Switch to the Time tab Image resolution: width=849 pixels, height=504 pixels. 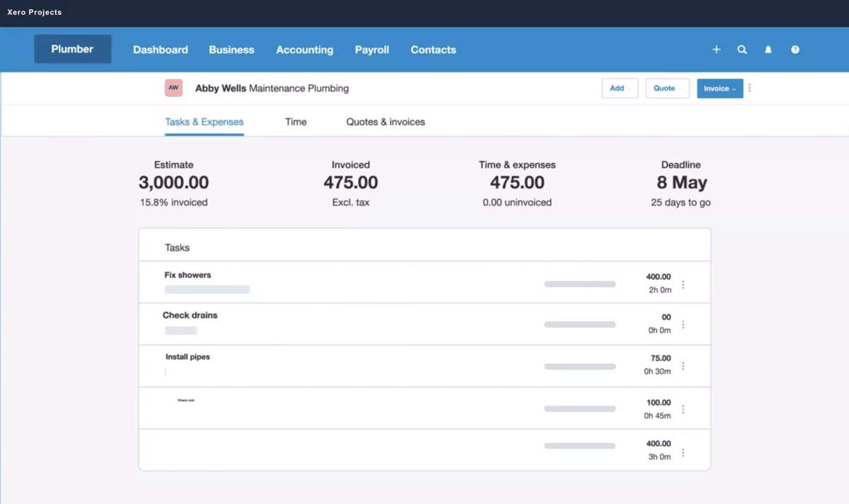pos(295,122)
